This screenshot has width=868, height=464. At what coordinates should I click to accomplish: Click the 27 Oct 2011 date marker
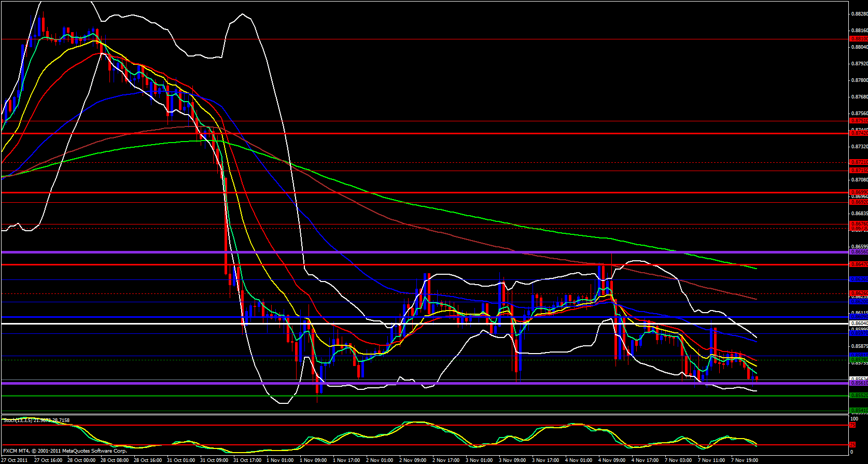(x=15, y=460)
